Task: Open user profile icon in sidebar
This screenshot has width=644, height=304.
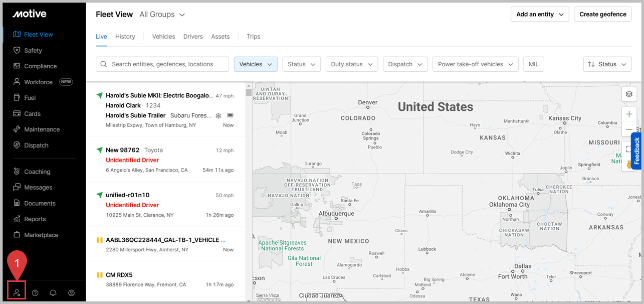Action: click(71, 293)
